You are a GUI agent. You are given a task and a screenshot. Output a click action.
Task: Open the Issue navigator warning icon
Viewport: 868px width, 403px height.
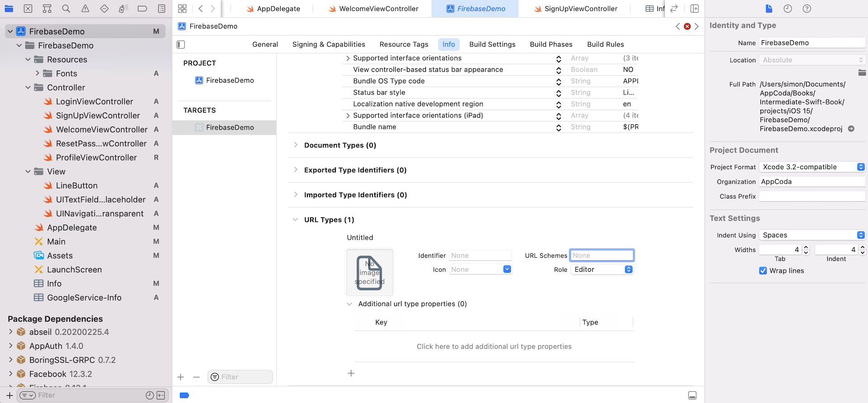[85, 9]
